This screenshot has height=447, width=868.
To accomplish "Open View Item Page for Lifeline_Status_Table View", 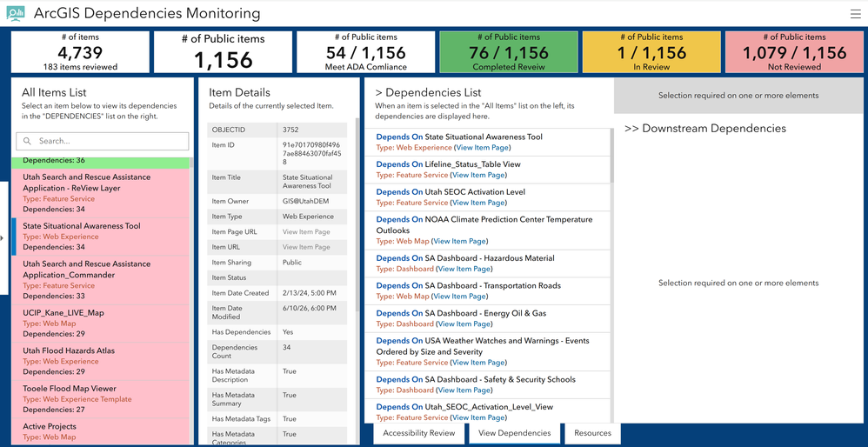I will [x=478, y=175].
